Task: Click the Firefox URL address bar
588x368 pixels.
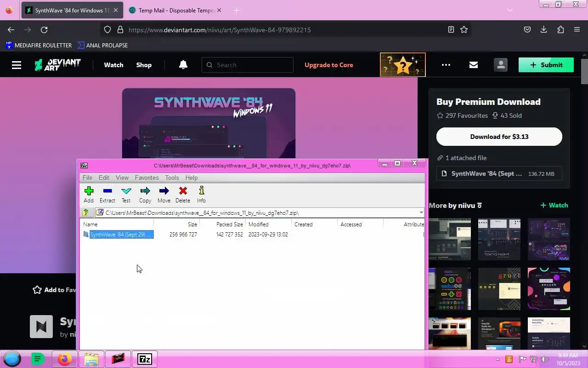Action: [285, 29]
